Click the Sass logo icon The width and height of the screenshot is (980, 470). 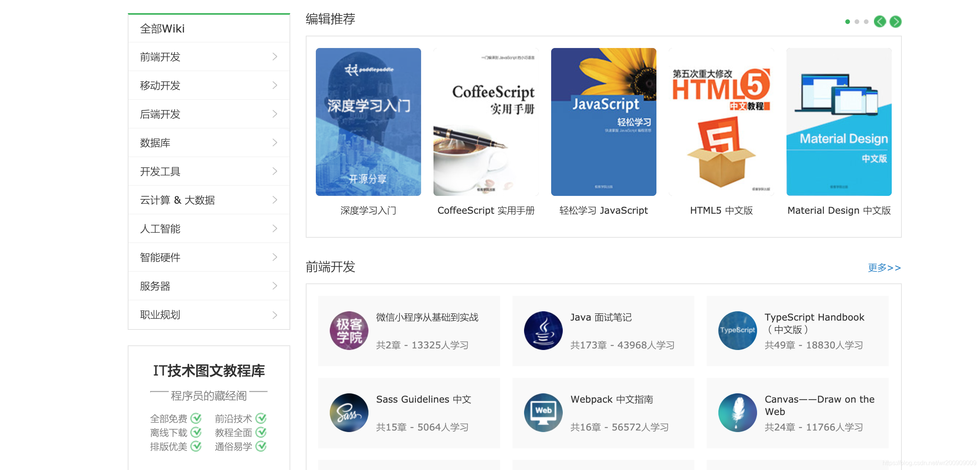click(349, 413)
